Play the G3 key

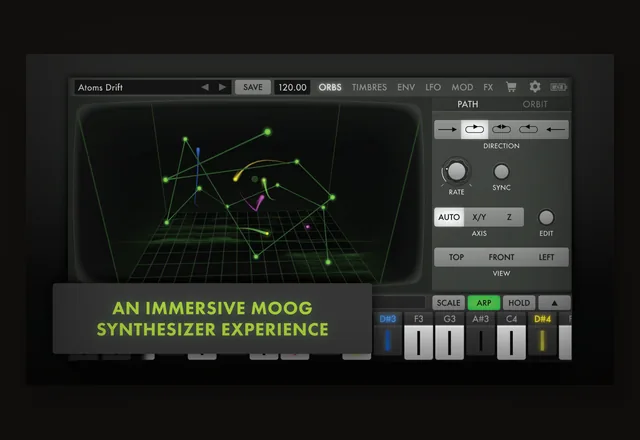coord(449,336)
